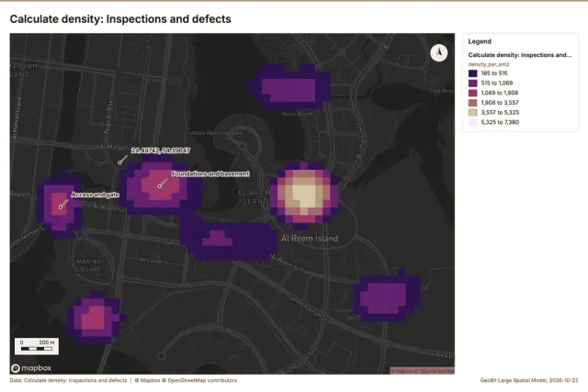The height and width of the screenshot is (392, 588).
Task: Select the '1,069 to 1,908' legend swatch
Action: tap(473, 93)
